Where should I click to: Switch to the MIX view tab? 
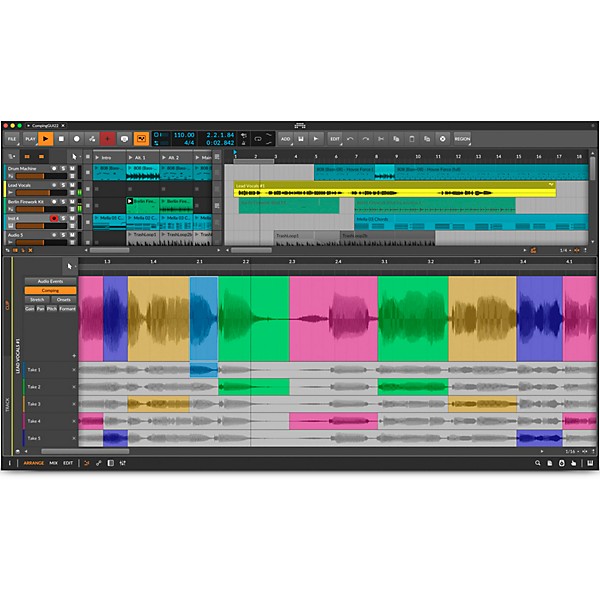pos(53,463)
